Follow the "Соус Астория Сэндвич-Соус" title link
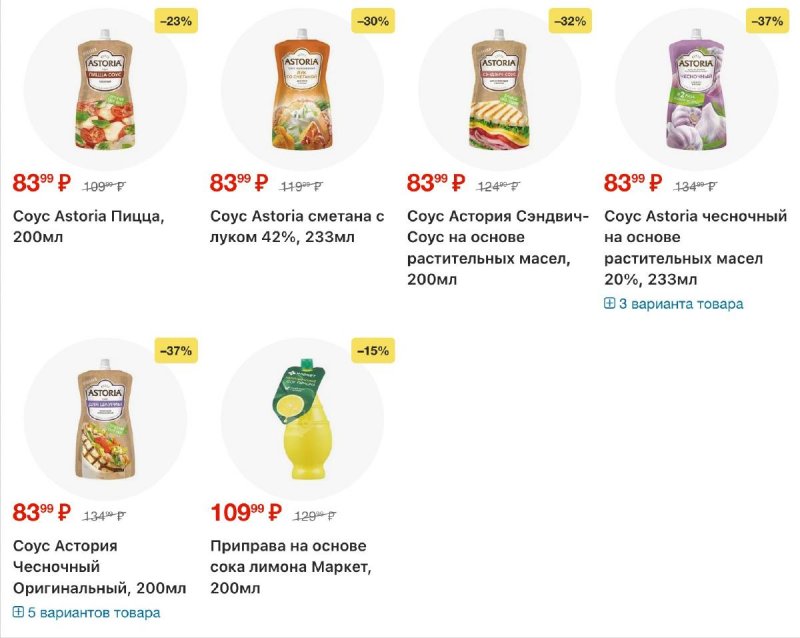 click(x=498, y=247)
